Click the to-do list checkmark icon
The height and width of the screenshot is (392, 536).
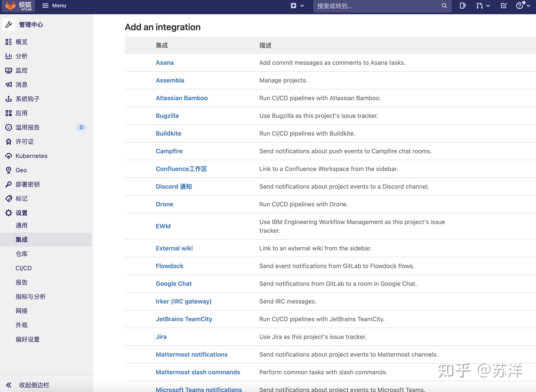click(504, 6)
